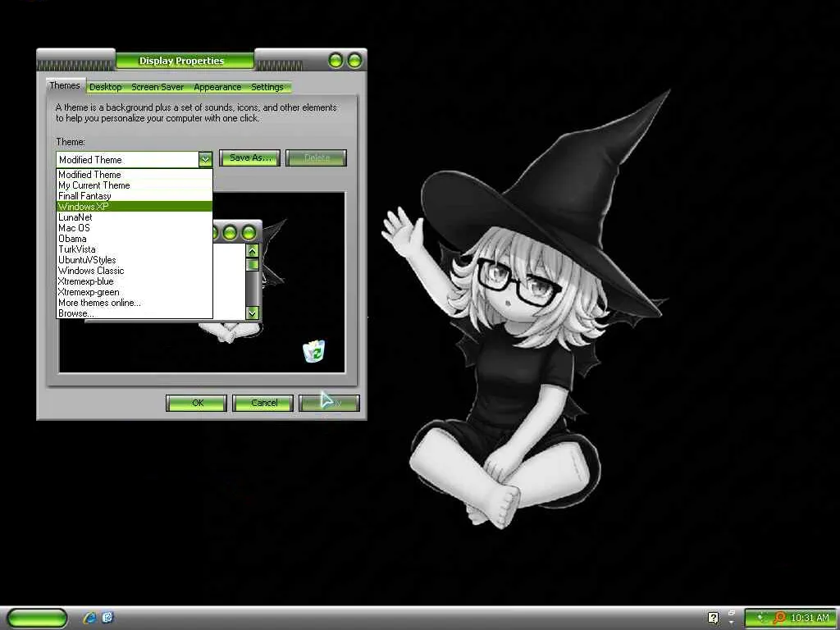
Task: Click the Save As... button
Action: (x=249, y=157)
